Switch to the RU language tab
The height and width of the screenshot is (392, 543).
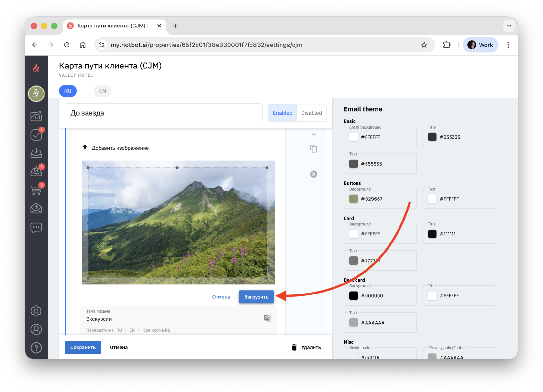68,91
